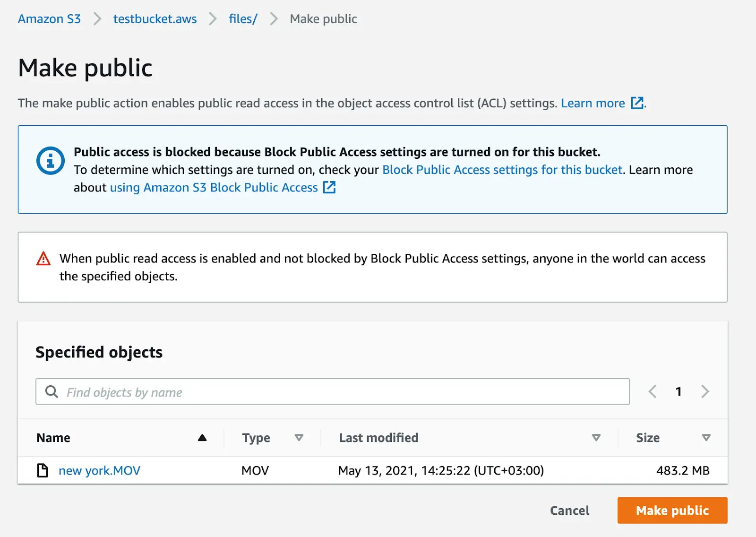The height and width of the screenshot is (537, 756).
Task: Select page 1 in the pagination control
Action: (679, 391)
